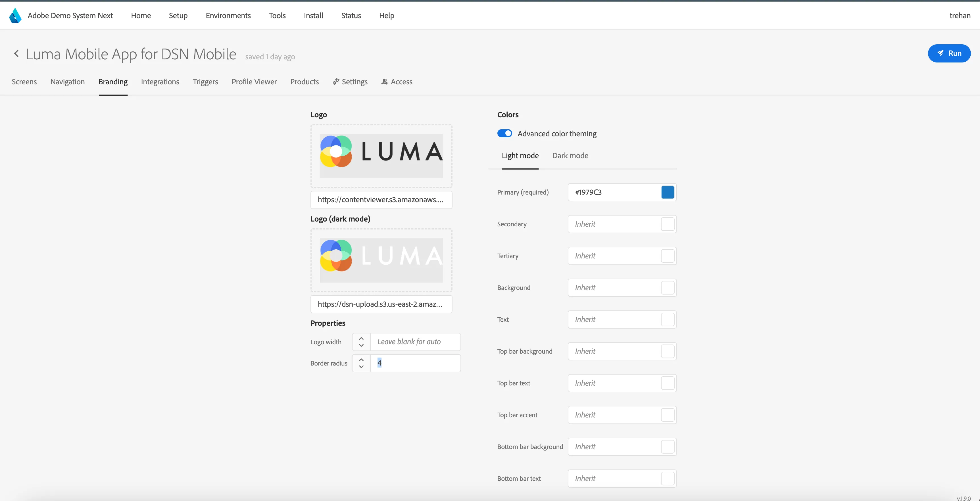980x501 pixels.
Task: Open the Tools menu
Action: tap(277, 16)
